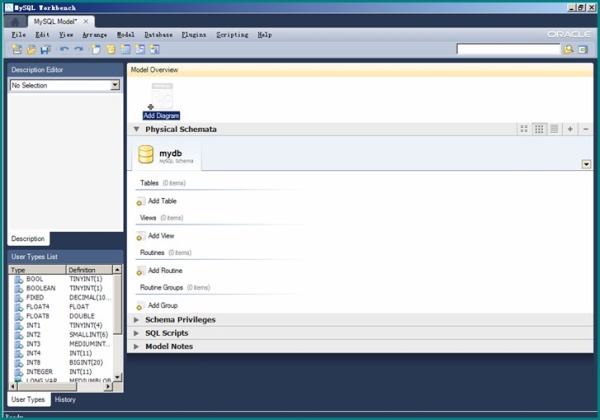Viewport: 600px width, 420px height.
Task: Click the BOOL type icon in User Types
Action: point(18,280)
